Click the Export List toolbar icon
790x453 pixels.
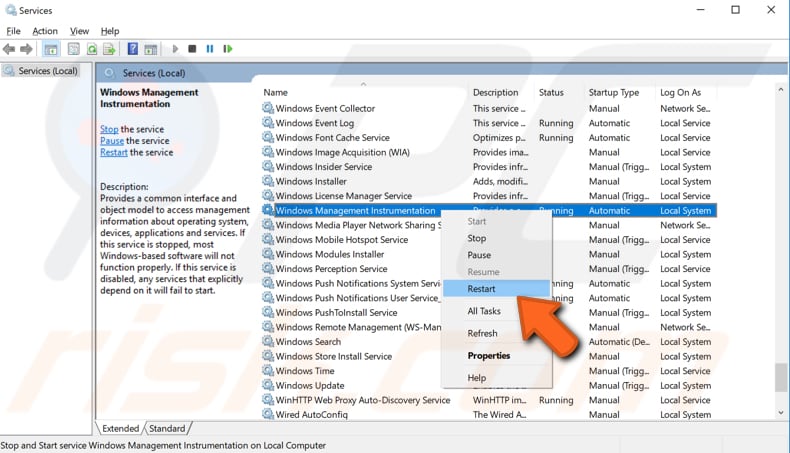109,49
